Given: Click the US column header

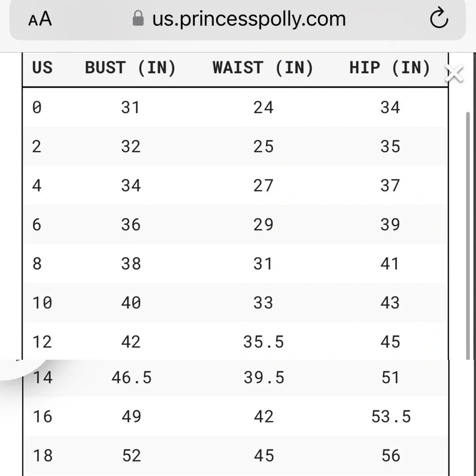Looking at the screenshot, I should tap(42, 68).
